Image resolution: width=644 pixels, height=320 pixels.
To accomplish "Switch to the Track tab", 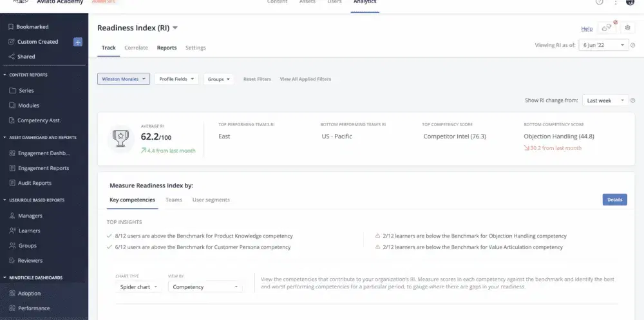I will pyautogui.click(x=108, y=48).
